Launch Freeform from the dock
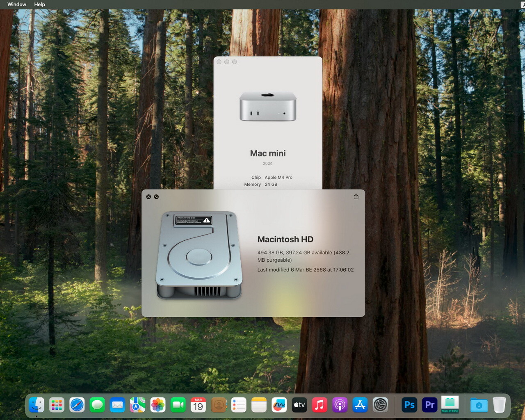The height and width of the screenshot is (420, 525). (279, 405)
